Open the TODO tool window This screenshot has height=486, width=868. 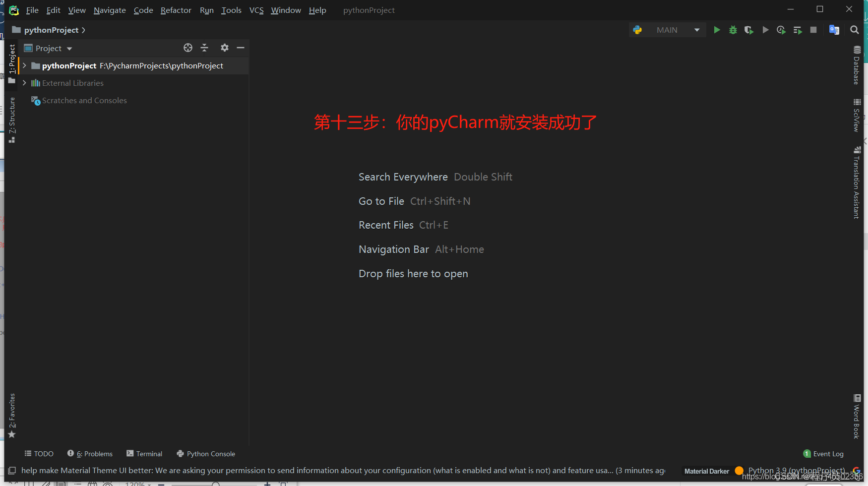[x=39, y=454]
